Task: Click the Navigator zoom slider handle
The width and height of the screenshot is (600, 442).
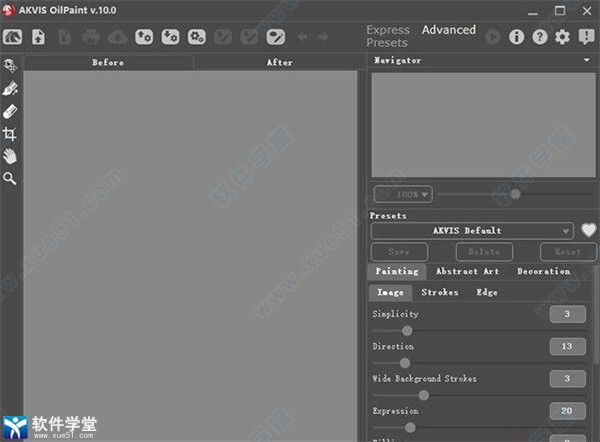Action: coord(515,194)
